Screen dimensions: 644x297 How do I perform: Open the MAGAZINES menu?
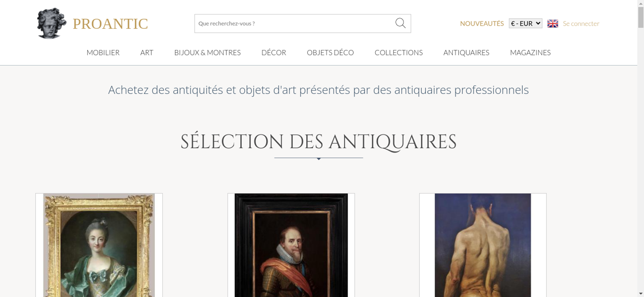coord(530,52)
